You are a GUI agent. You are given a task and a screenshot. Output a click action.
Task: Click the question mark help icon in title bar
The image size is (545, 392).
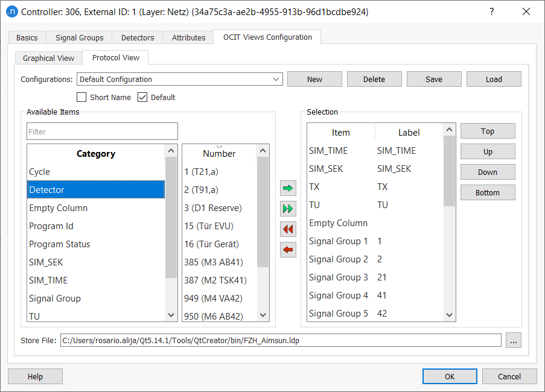coord(492,11)
